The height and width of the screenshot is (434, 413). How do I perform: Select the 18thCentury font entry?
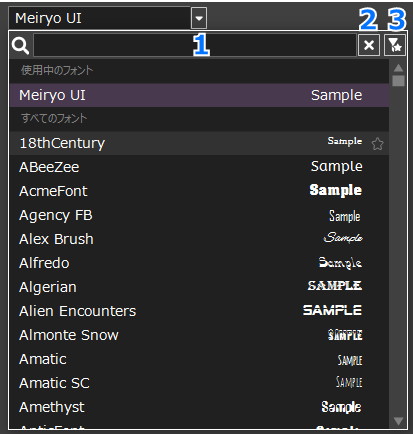coord(199,143)
